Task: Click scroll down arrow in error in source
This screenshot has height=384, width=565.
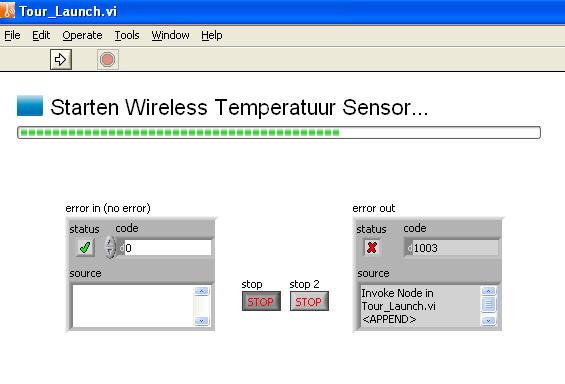Action: 201,321
